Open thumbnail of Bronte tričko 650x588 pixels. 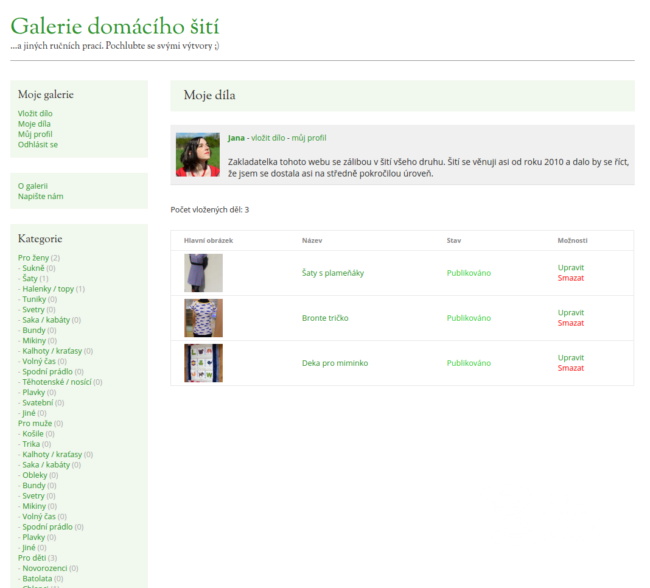point(204,318)
